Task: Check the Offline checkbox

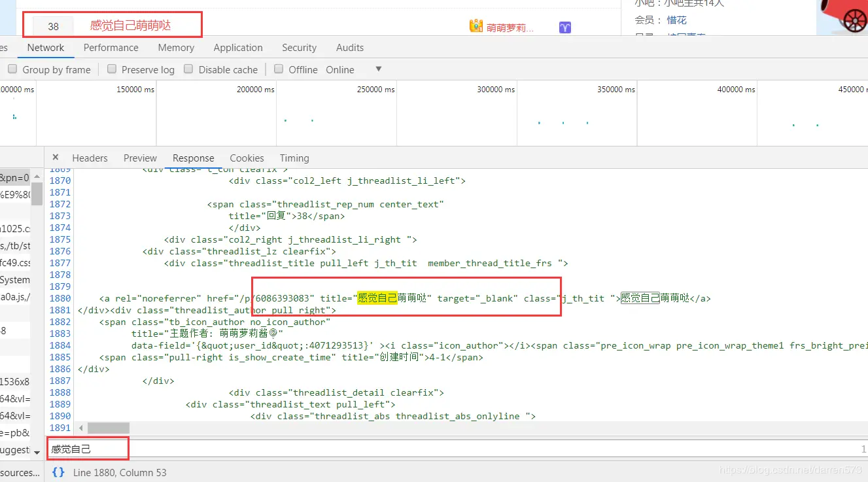Action: [x=279, y=69]
